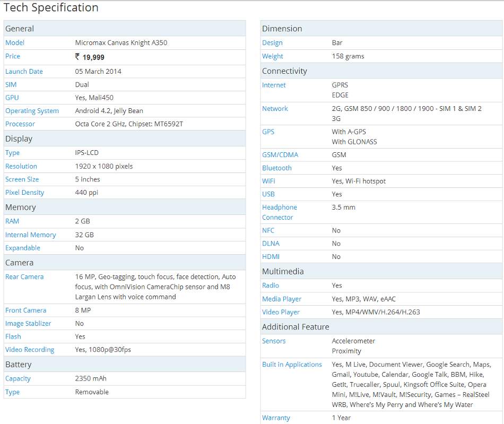This screenshot has width=504, height=424.
Task: Select the 'Tech Specification' heading
Action: point(51,8)
